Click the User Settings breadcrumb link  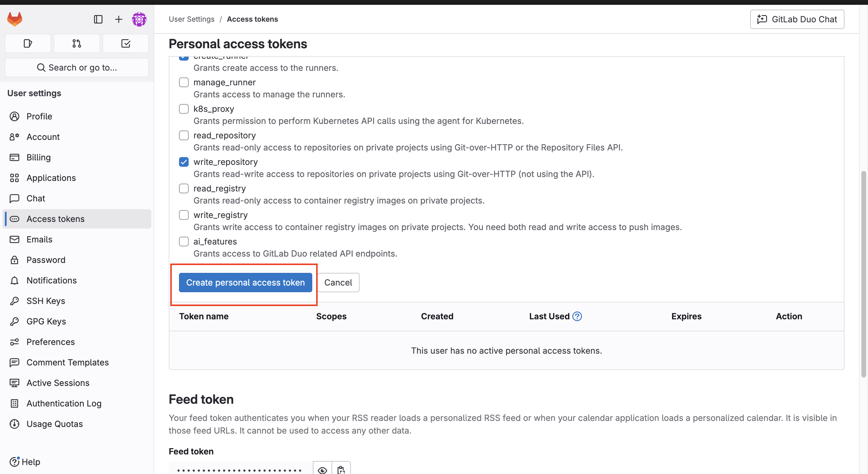(191, 19)
